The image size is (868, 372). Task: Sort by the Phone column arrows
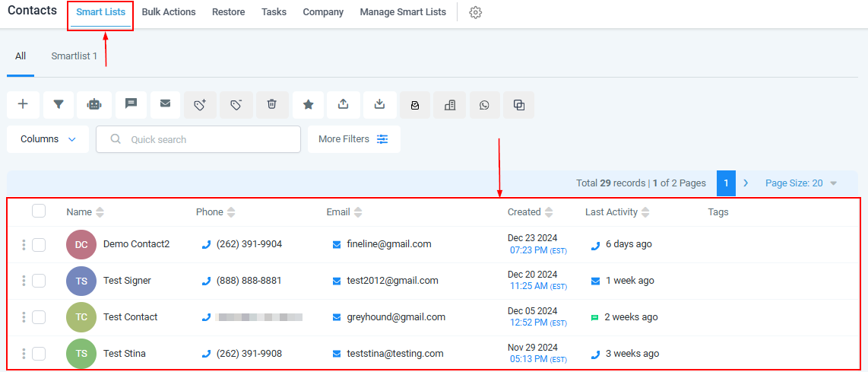[231, 211]
